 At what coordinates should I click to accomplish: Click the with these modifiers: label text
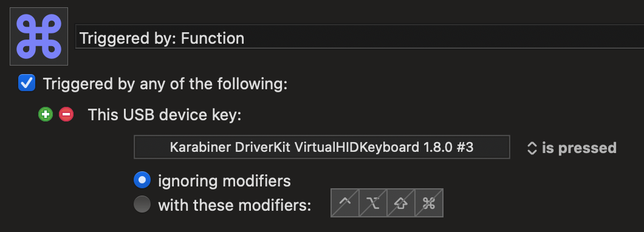235,205
